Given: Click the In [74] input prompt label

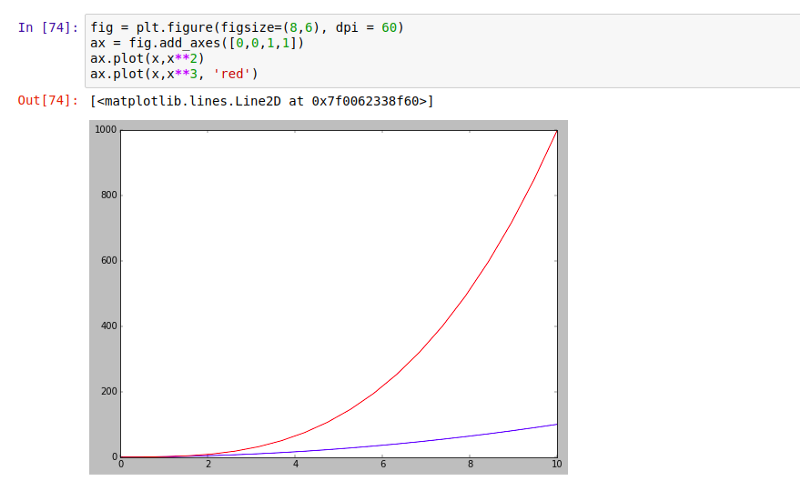Looking at the screenshot, I should (x=48, y=28).
